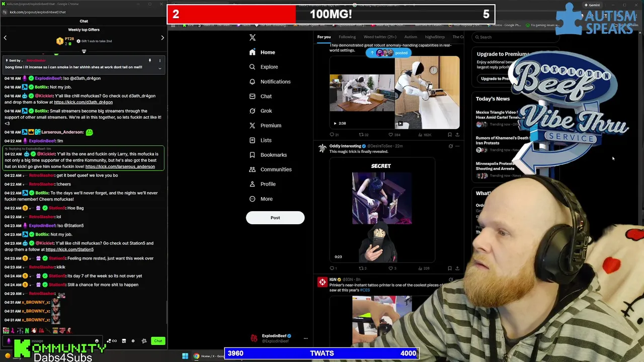Play the 2:38 robot video

pyautogui.click(x=362, y=94)
